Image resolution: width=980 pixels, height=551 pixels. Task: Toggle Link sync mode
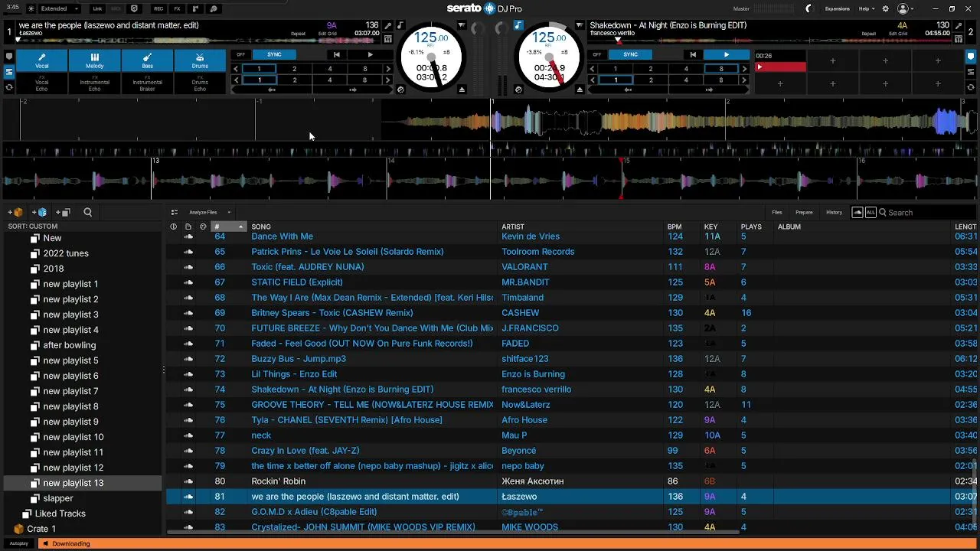pos(97,8)
